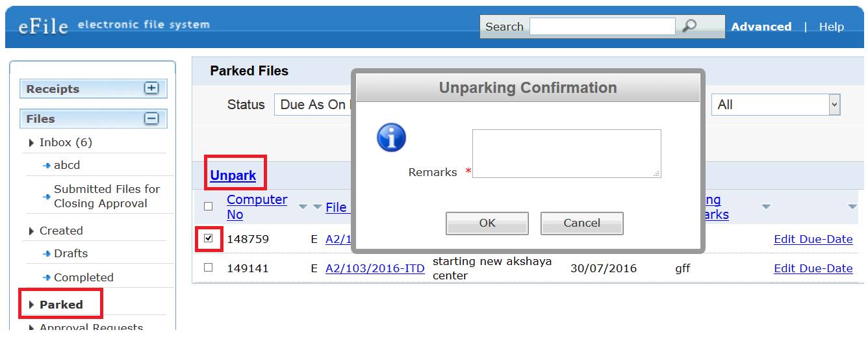Open the Advanced search option

pos(761,27)
